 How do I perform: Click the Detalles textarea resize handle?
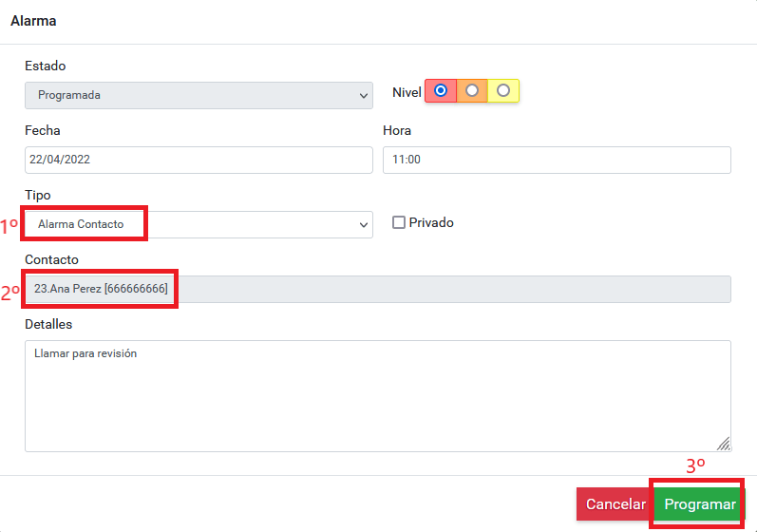tap(724, 445)
